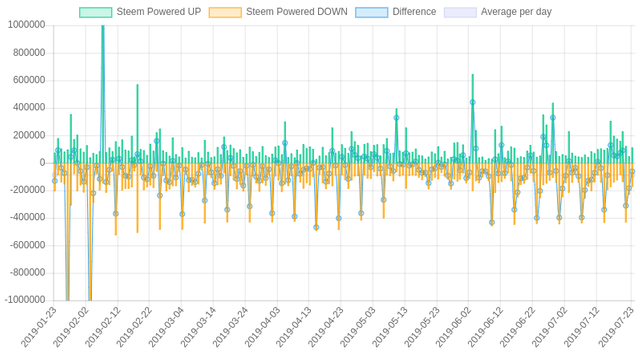Select the 800000 y-axis label
Screen dimensions: 640x361
tap(29, 53)
